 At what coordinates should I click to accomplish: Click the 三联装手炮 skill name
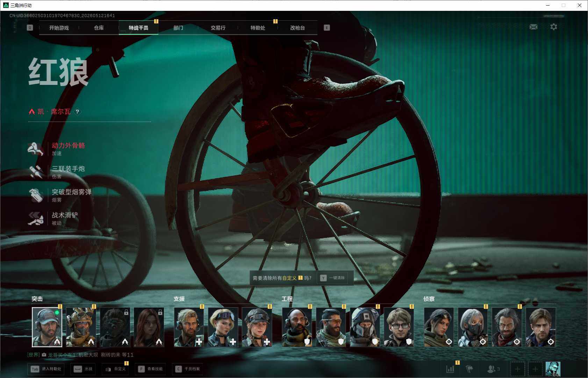coord(68,169)
